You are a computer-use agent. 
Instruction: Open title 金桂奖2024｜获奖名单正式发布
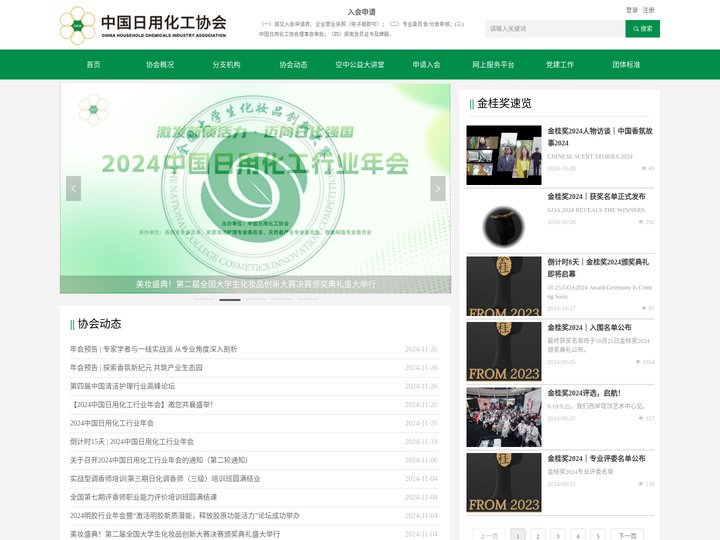click(596, 197)
